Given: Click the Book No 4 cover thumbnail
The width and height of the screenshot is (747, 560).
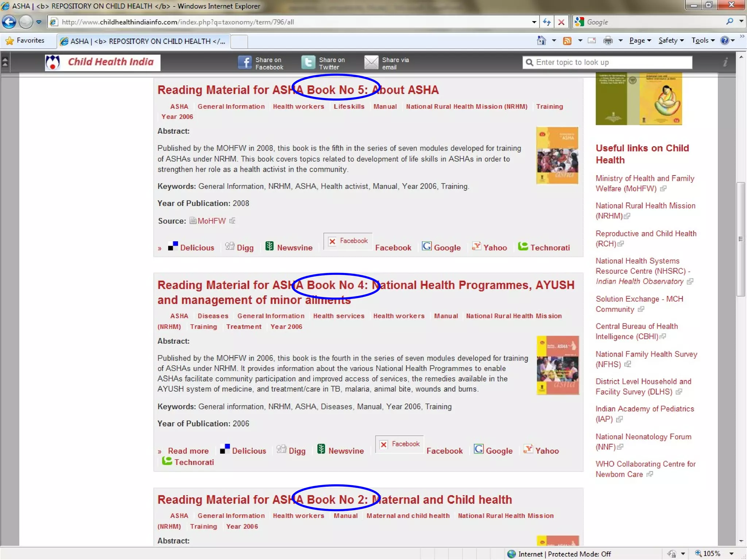Looking at the screenshot, I should point(557,365).
